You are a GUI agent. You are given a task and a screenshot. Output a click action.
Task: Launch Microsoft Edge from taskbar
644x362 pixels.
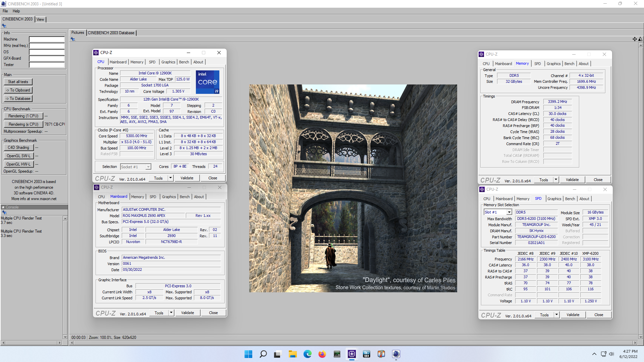307,354
